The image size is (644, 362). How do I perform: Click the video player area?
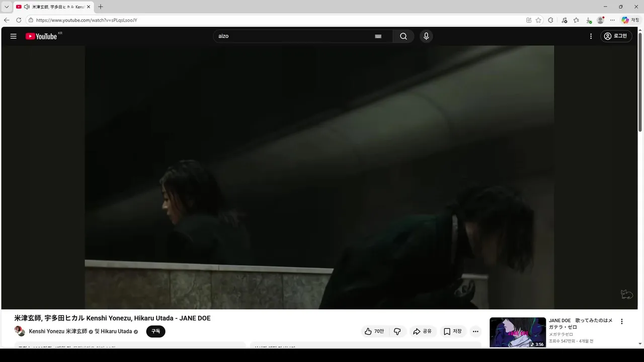[319, 177]
